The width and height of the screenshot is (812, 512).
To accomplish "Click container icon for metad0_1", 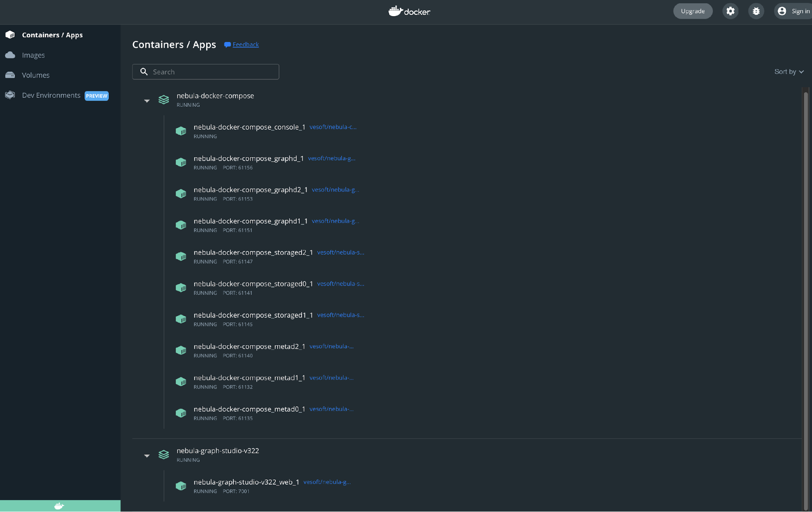I will click(181, 413).
